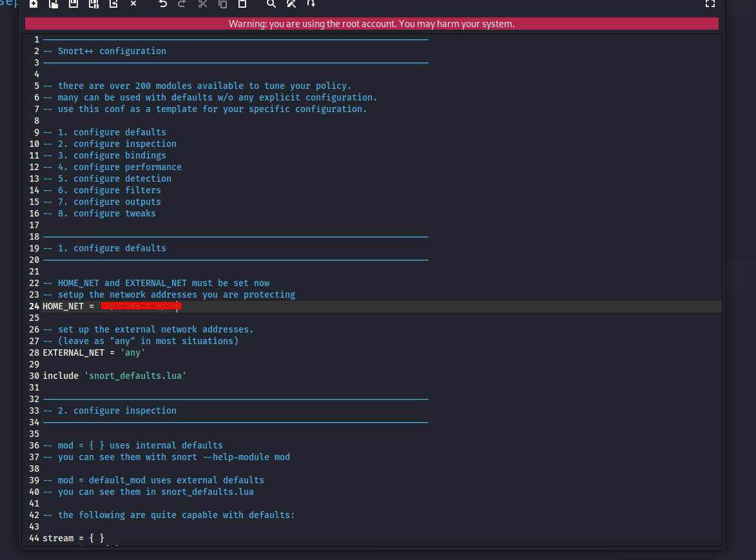Open the Find and Replace tool
The height and width of the screenshot is (560, 756).
[291, 4]
